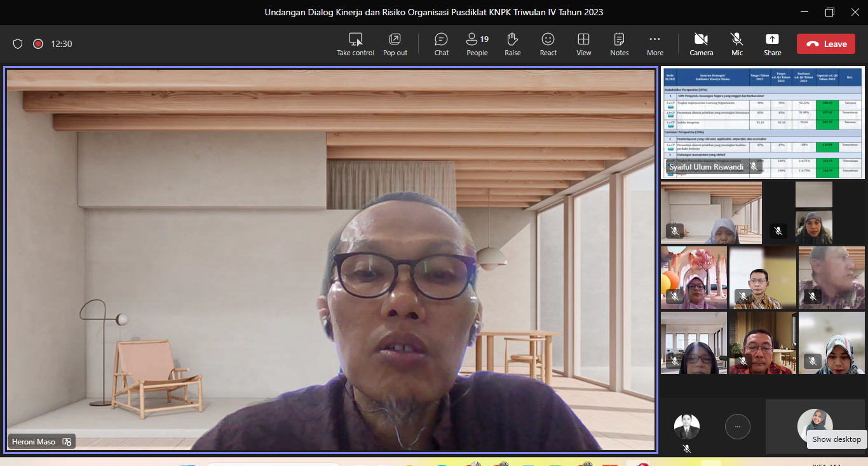
Task: Leave the meeting
Action: click(826, 44)
